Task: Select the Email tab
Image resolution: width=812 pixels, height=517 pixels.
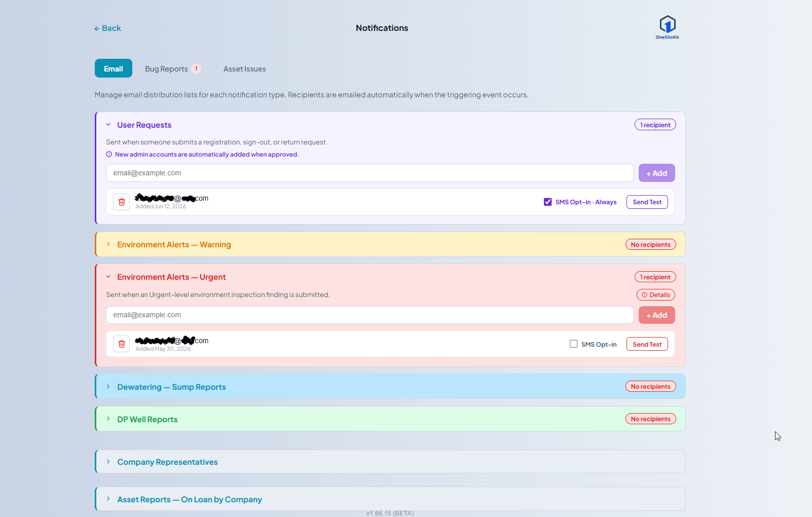Action: [114, 68]
